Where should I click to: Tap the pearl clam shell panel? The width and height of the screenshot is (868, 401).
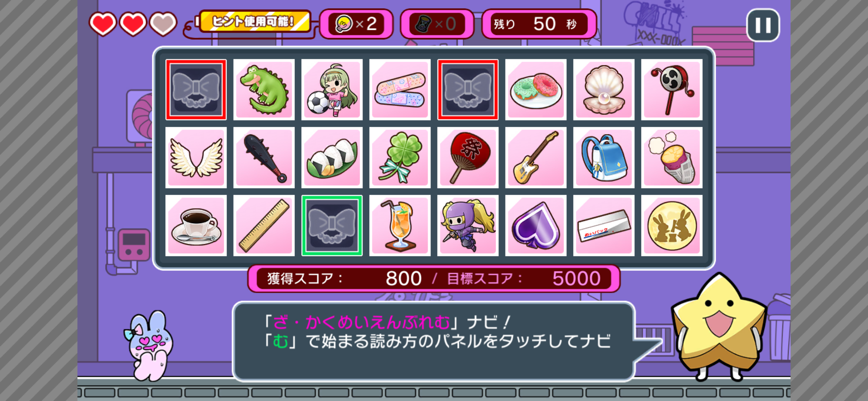pyautogui.click(x=604, y=89)
